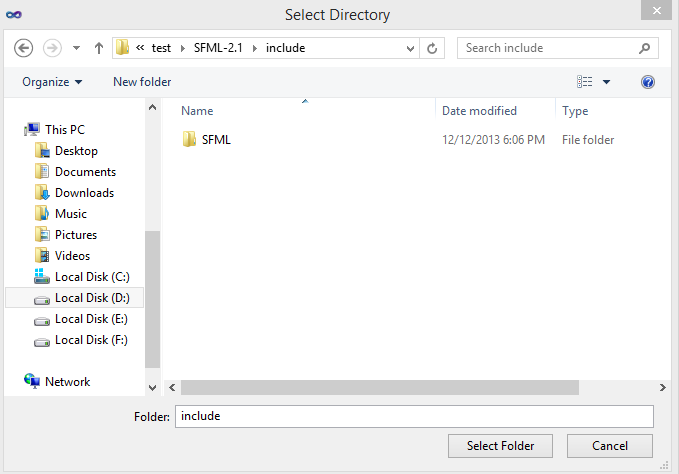Click the F: drive icon
Viewport: 679px width, 474px height.
(x=42, y=342)
